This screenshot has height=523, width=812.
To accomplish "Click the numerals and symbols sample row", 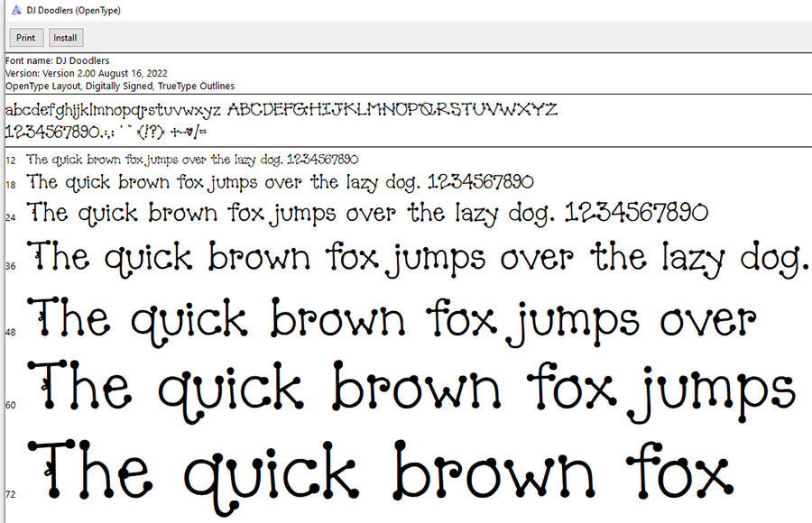I will pyautogui.click(x=106, y=132).
